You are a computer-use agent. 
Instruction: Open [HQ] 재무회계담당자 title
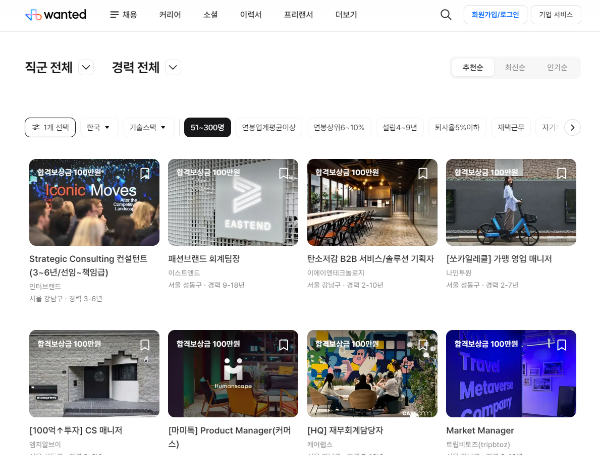click(345, 430)
